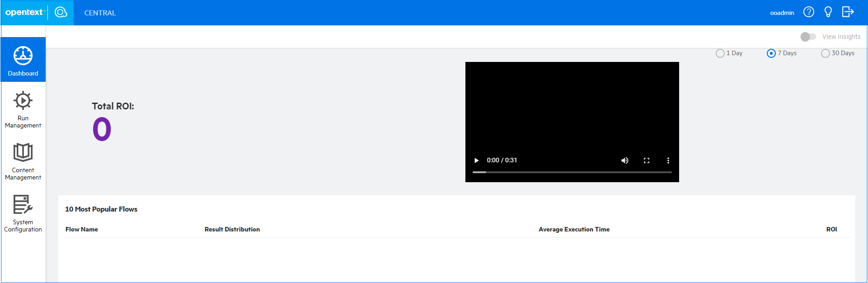Mute the video with speaker icon
868x283 pixels.
[x=624, y=160]
